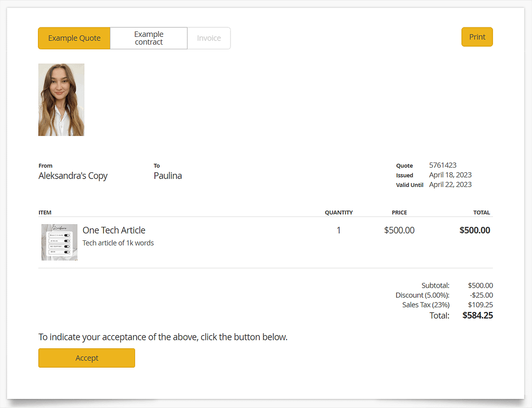
Task: Select the discount amount -$25.00
Action: [x=482, y=295]
